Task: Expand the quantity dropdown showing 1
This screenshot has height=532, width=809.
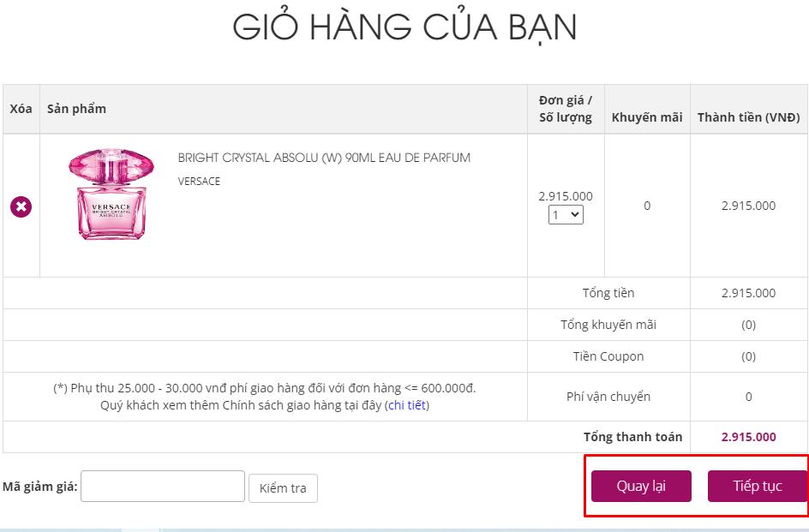Action: click(x=566, y=215)
